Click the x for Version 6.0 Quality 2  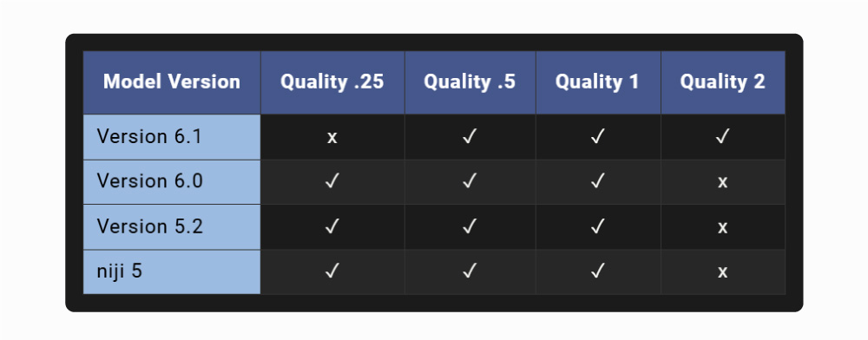tap(722, 182)
